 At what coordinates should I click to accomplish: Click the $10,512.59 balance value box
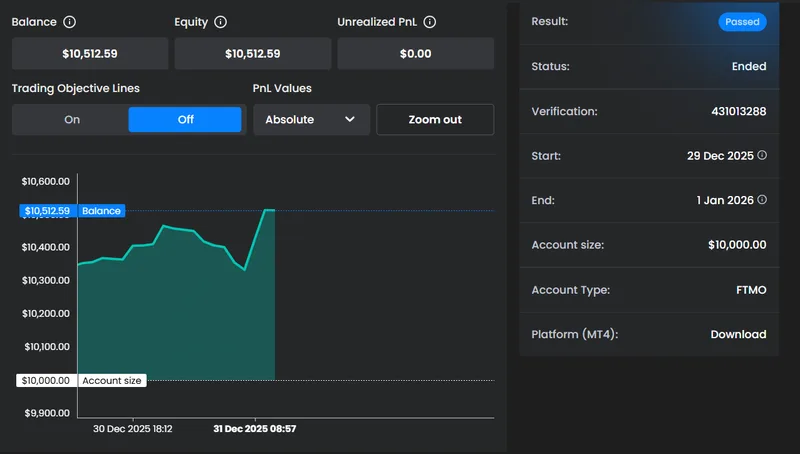pyautogui.click(x=90, y=54)
